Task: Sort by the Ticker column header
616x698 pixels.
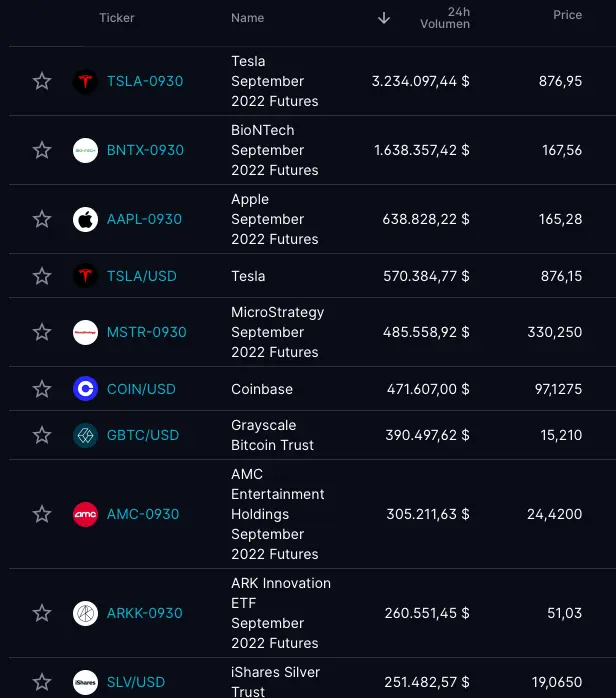Action: pyautogui.click(x=116, y=18)
